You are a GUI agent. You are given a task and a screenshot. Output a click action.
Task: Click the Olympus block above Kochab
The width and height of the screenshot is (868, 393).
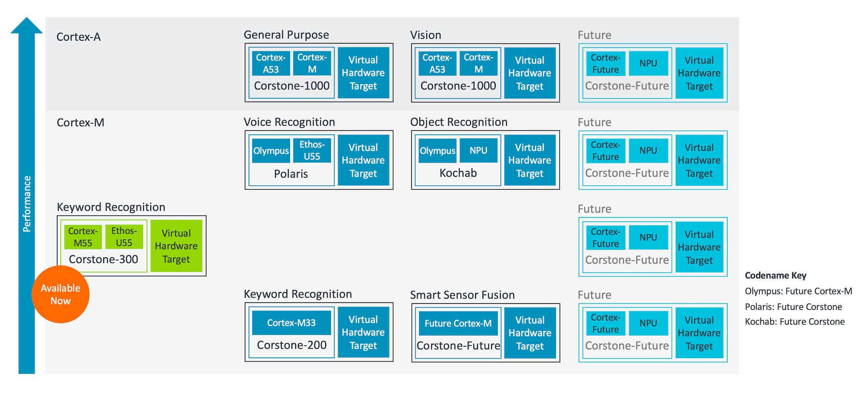437,151
